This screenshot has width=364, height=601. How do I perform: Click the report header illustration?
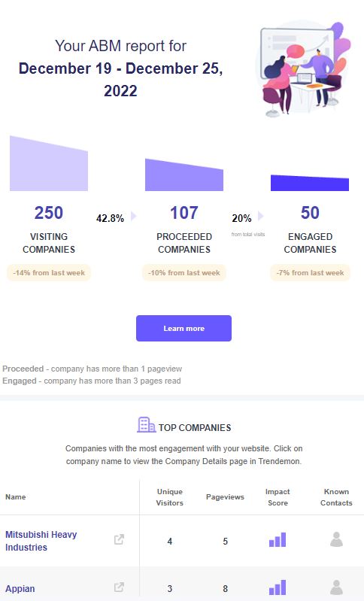pos(302,69)
